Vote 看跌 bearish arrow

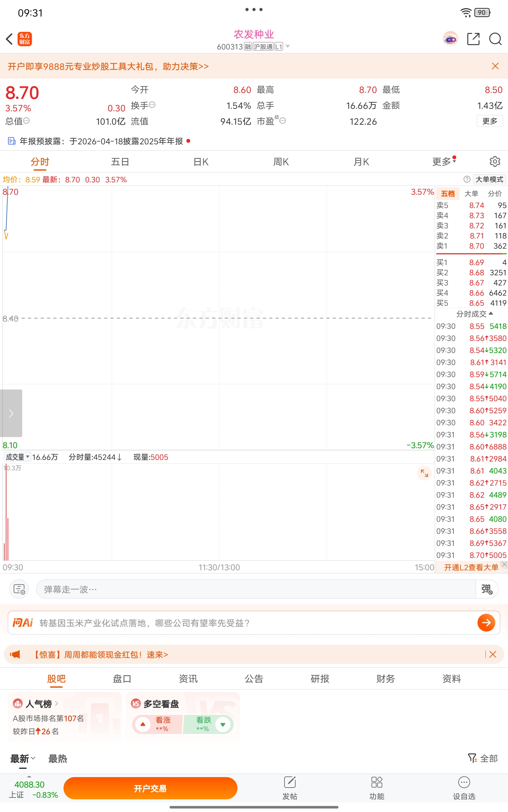click(223, 724)
